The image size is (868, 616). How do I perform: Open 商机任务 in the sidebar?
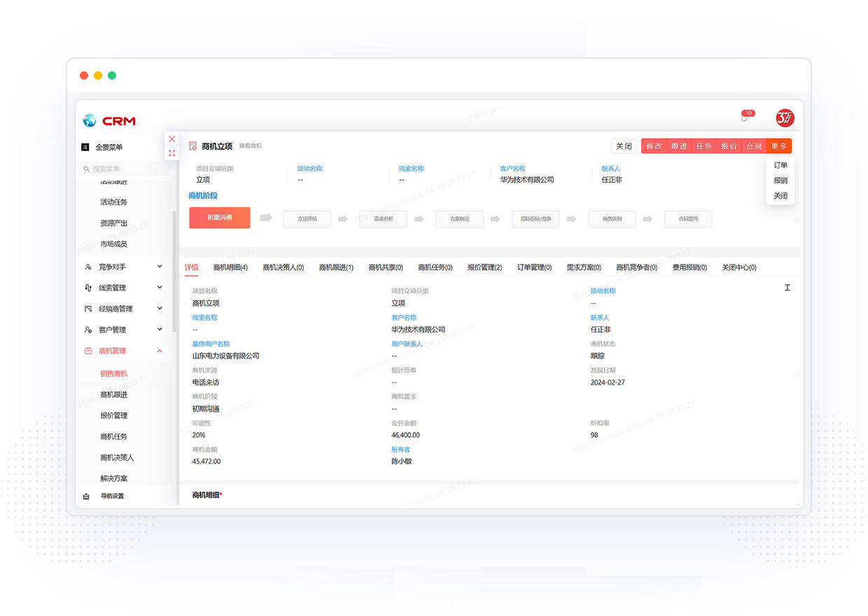pyautogui.click(x=114, y=437)
